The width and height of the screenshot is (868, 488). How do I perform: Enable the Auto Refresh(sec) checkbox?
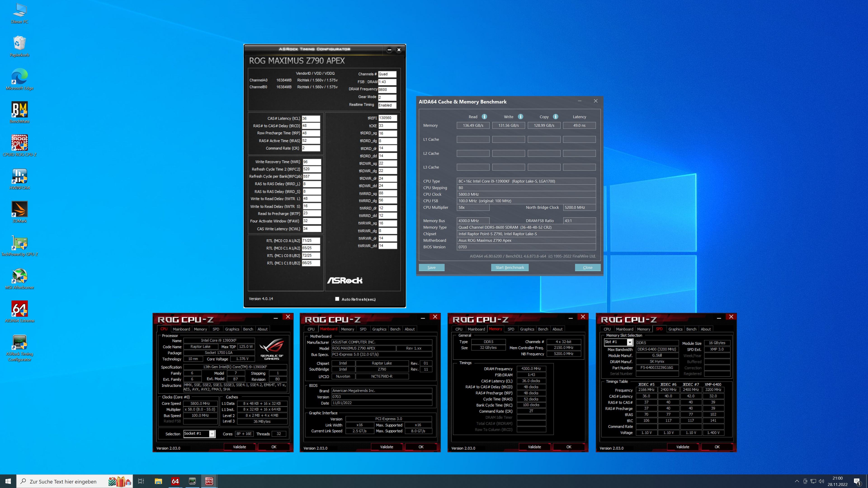coord(337,299)
